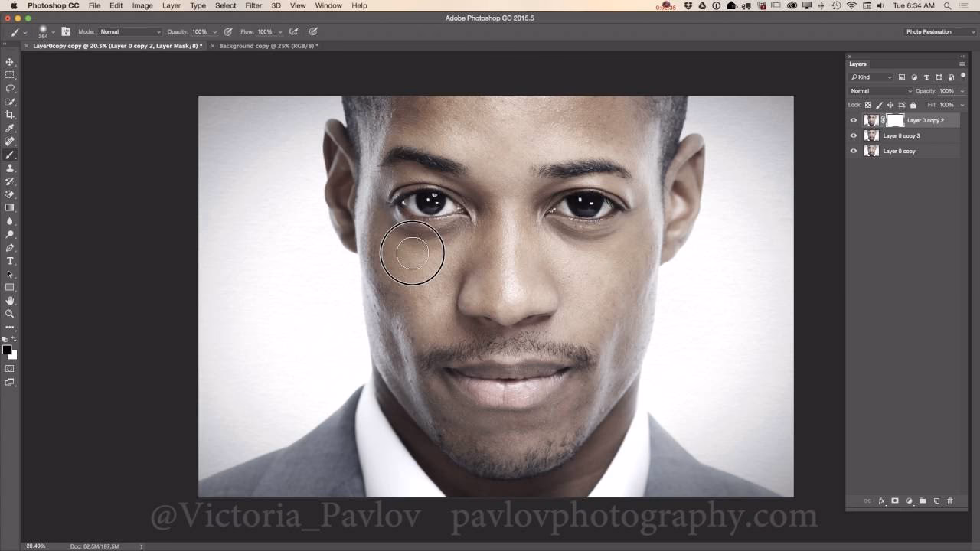
Task: Open the Gradient tool
Action: [x=10, y=208]
